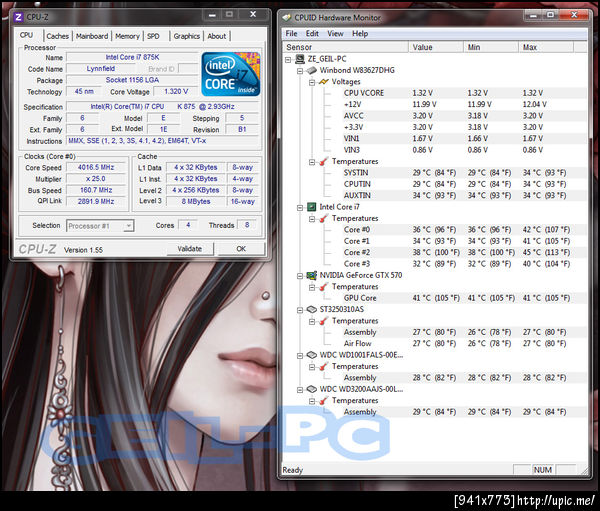Select the CPU tab in CPU-Z
The image size is (600, 511).
click(x=26, y=35)
